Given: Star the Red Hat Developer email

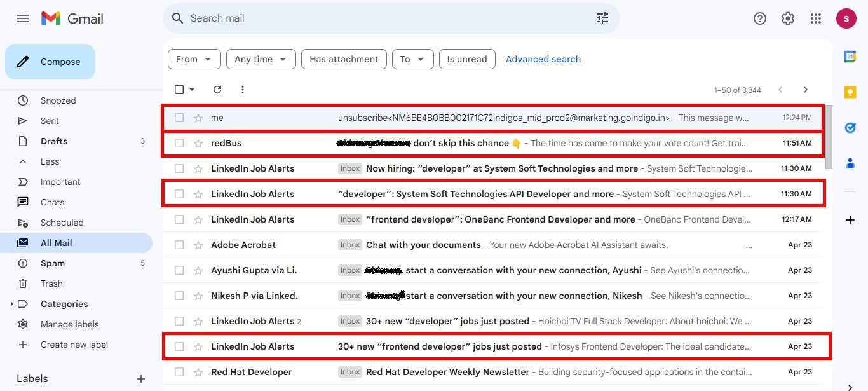Looking at the screenshot, I should (198, 372).
